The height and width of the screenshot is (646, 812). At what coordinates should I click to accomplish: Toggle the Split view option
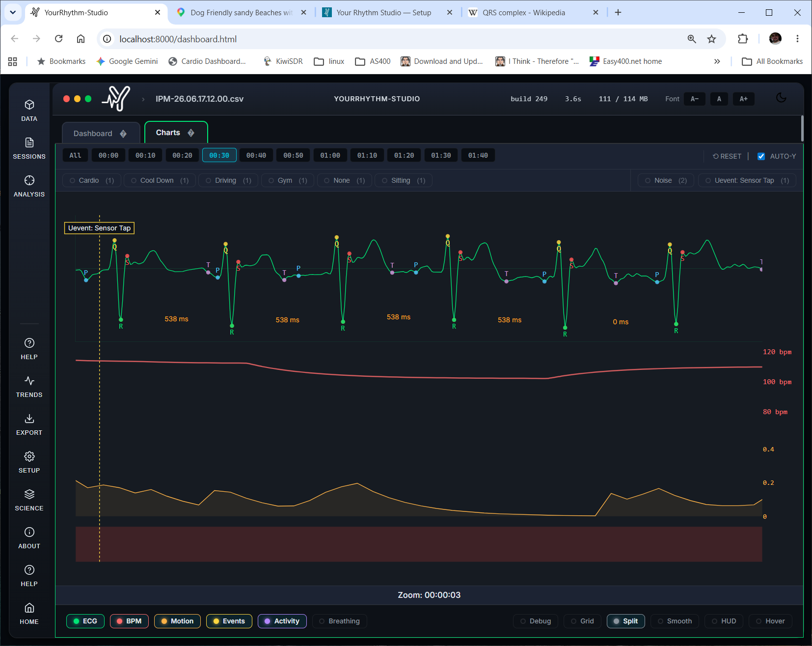[626, 621]
